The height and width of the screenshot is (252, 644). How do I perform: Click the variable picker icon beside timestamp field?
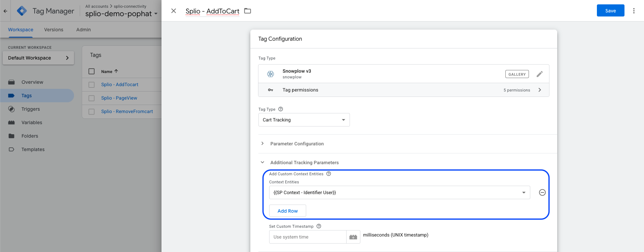(x=353, y=237)
